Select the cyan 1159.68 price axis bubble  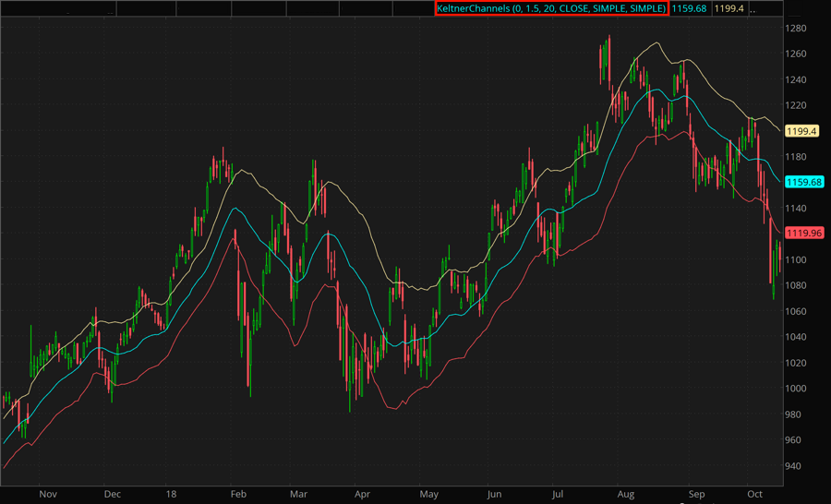tap(804, 182)
